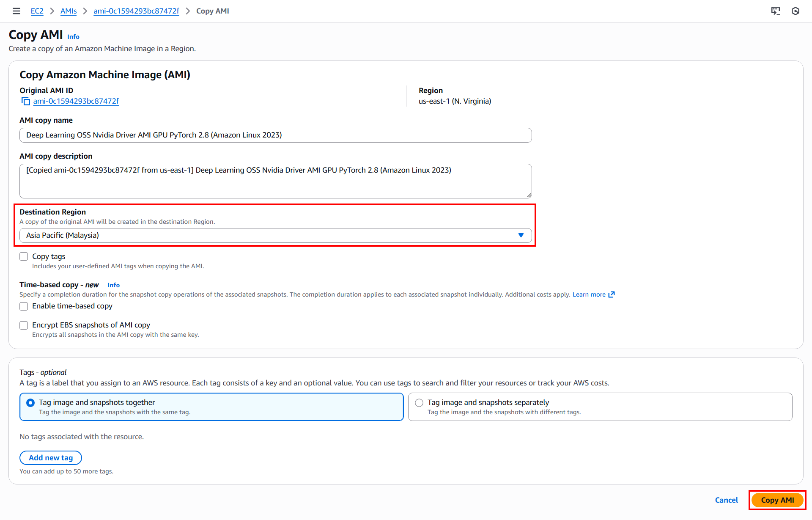Check Enable time-based copy
Screen dimensions: 812x520
24,306
